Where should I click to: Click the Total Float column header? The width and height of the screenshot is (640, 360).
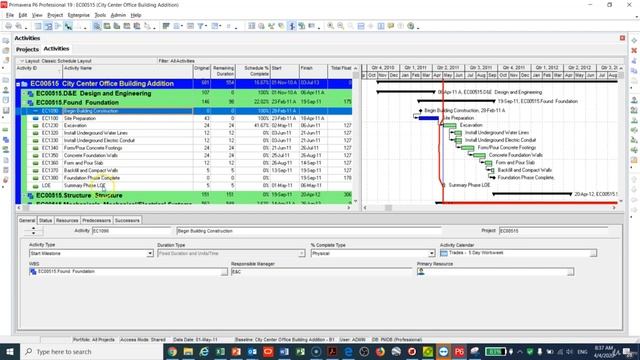pyautogui.click(x=340, y=71)
